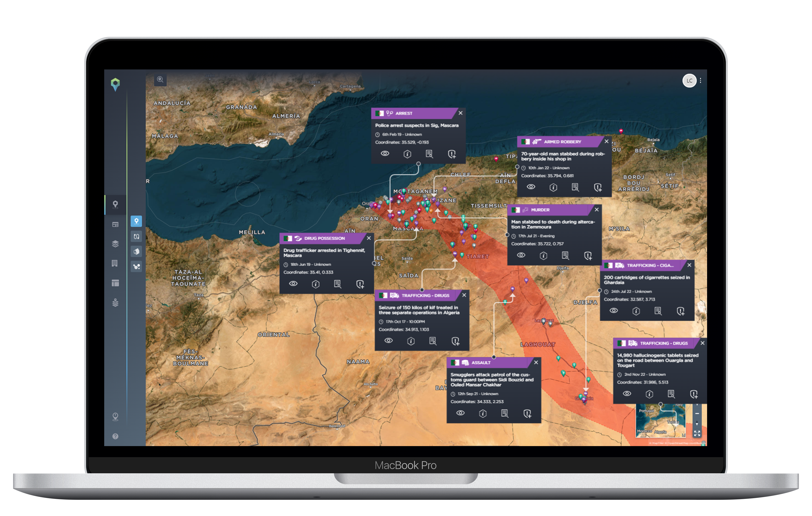This screenshot has width=812, height=516.
Task: Toggle eye icon on Drug Possession card
Action: 293,284
